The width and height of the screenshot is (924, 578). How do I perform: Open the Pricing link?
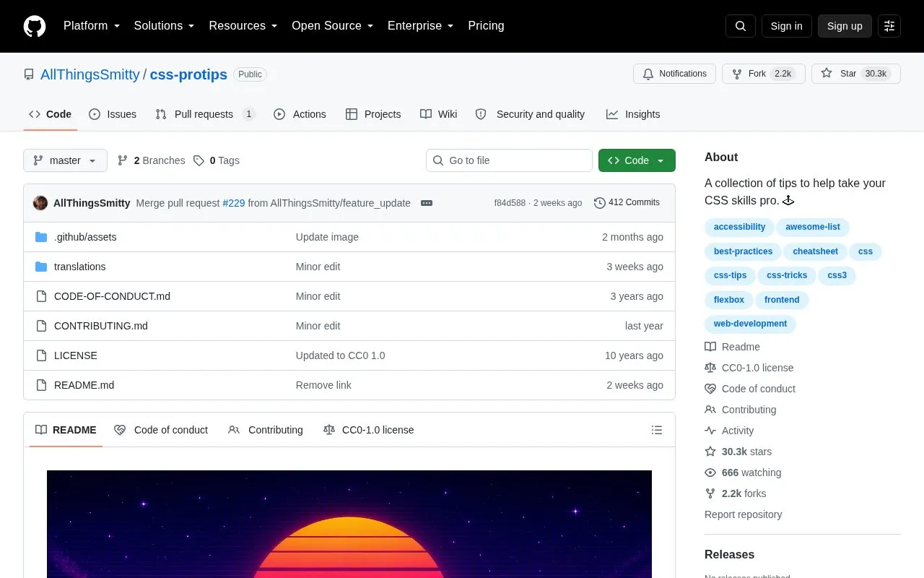(486, 26)
